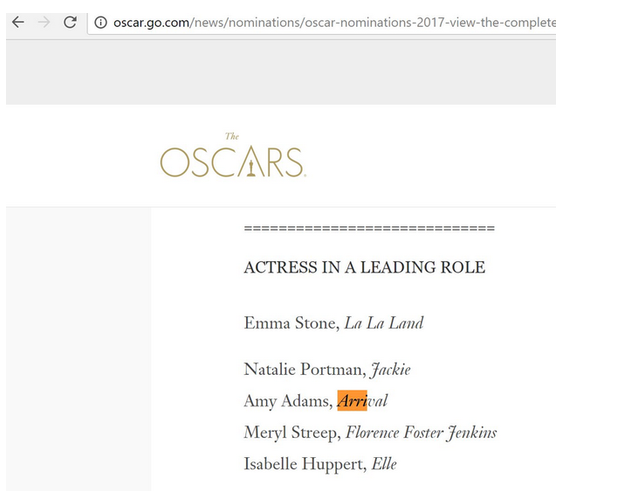Open the site information icon in address bar
635x491 pixels.
click(x=100, y=22)
